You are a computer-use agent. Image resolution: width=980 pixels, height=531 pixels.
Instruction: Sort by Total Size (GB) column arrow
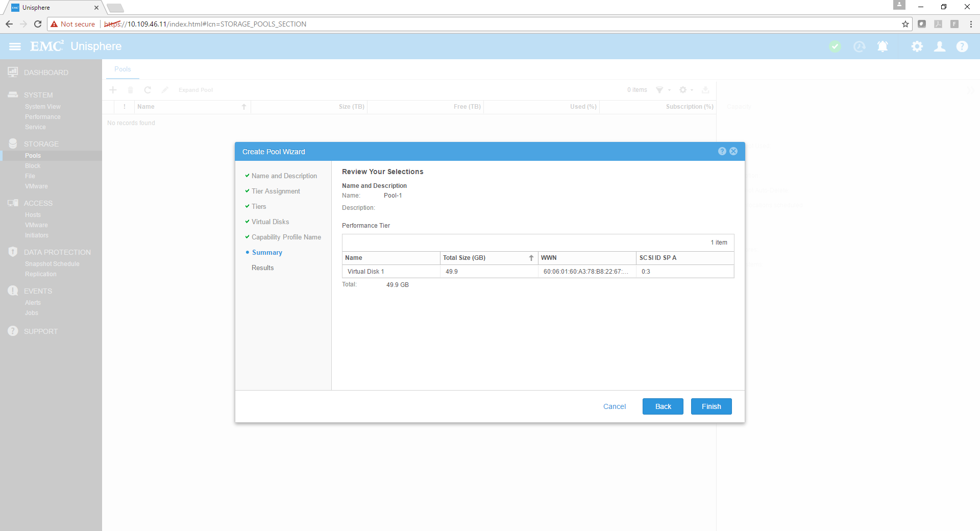point(531,258)
